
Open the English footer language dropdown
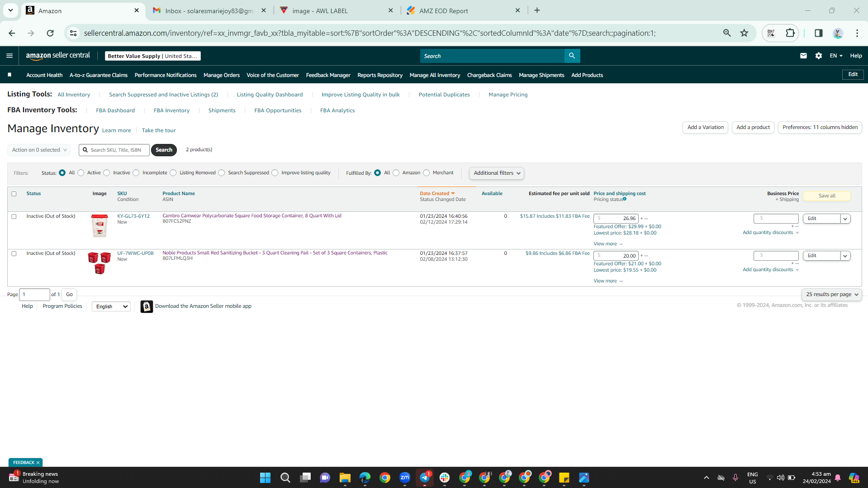(x=111, y=306)
